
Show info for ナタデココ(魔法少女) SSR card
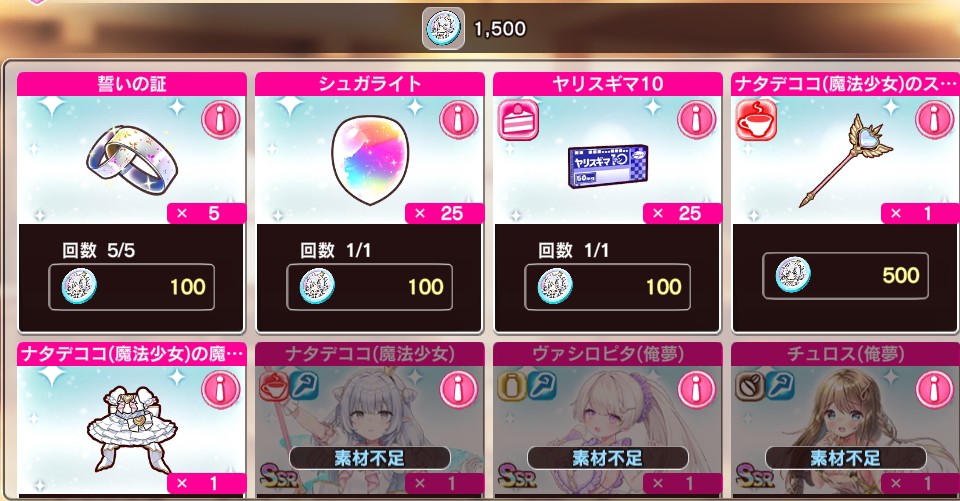[x=459, y=389]
